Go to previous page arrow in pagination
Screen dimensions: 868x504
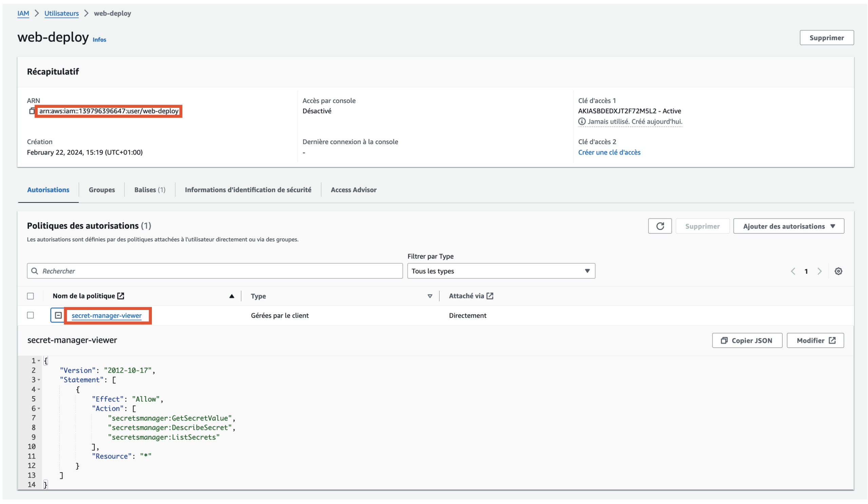pos(793,271)
